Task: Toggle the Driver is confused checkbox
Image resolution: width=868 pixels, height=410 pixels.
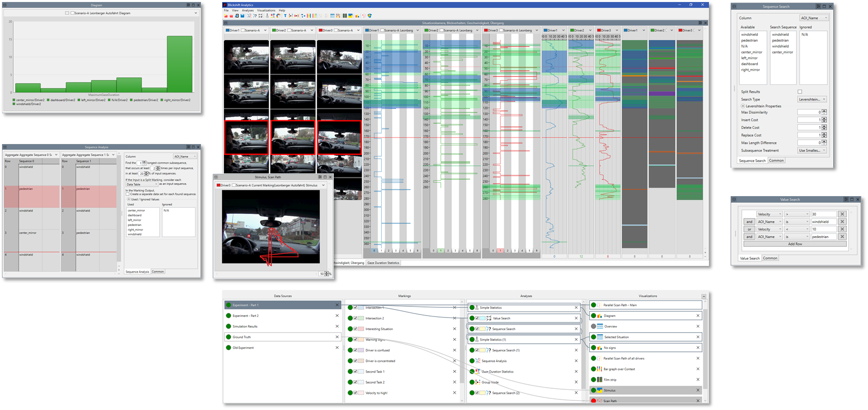Action: [x=355, y=350]
